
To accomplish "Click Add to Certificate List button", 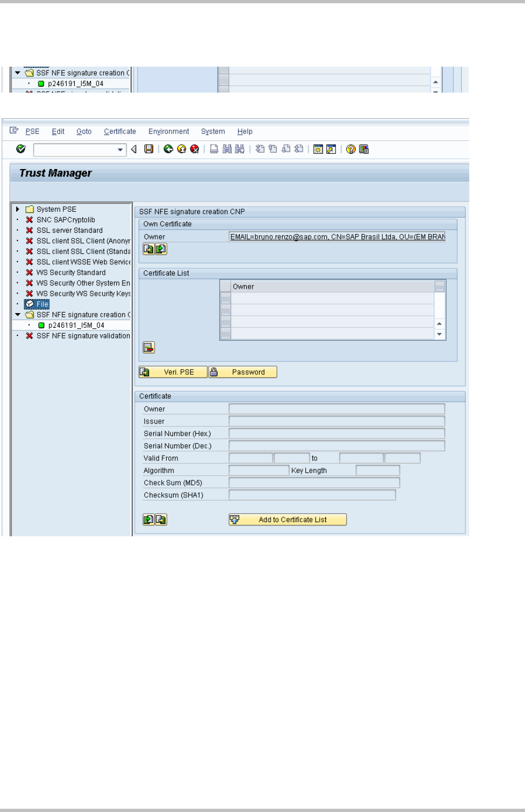I will click(287, 520).
